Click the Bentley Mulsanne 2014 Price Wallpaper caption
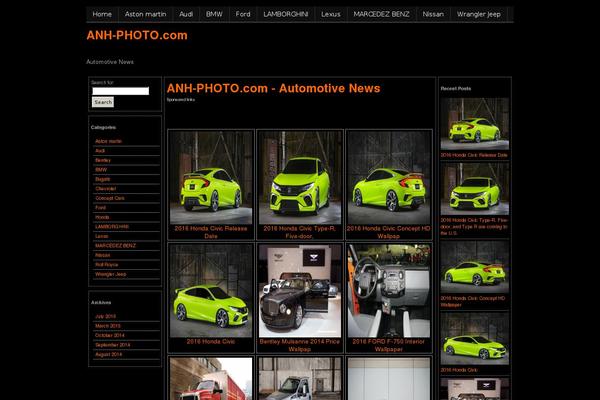Viewport: 600px width, 400px height. tap(300, 345)
